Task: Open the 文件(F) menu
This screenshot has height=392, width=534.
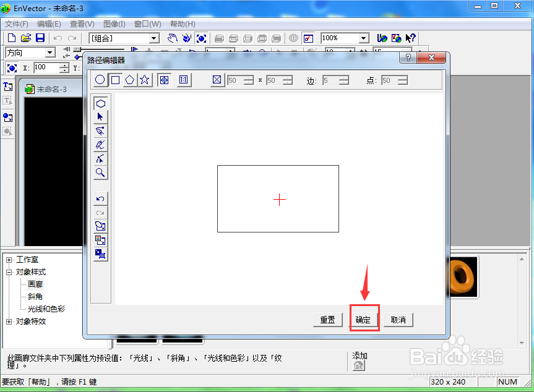Action: click(x=17, y=24)
